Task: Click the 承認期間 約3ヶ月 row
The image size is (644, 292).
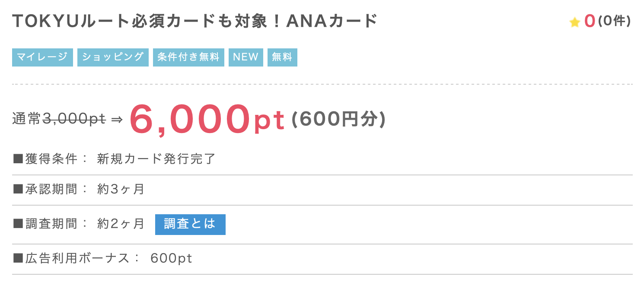Action: click(x=322, y=190)
